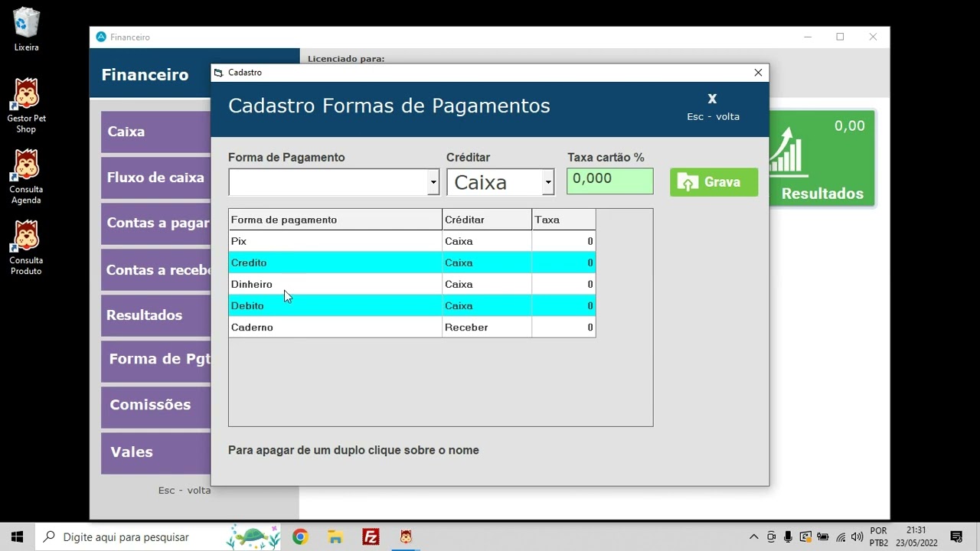The width and height of the screenshot is (980, 551).
Task: Click the X Esc-volta close in Cadastro header
Action: click(x=713, y=106)
